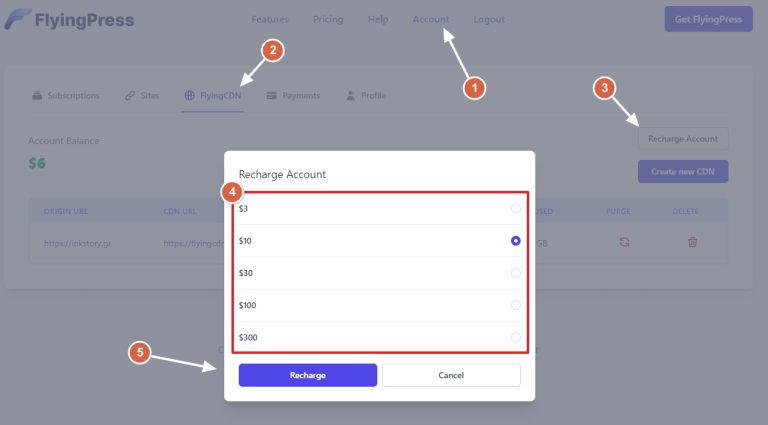This screenshot has height=425, width=768.
Task: Choose the $30 recharge amount
Action: pos(516,273)
